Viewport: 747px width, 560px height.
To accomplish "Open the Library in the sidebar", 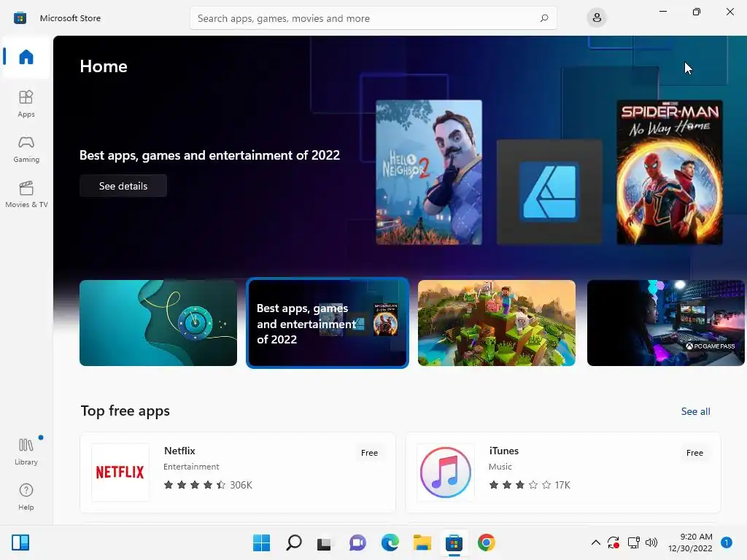I will tap(26, 451).
